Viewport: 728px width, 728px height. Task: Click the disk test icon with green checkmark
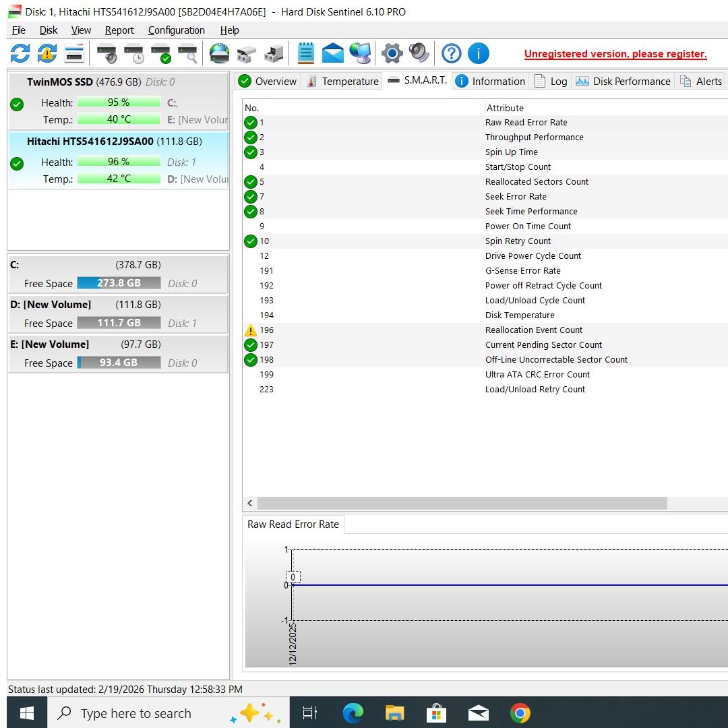point(161,53)
